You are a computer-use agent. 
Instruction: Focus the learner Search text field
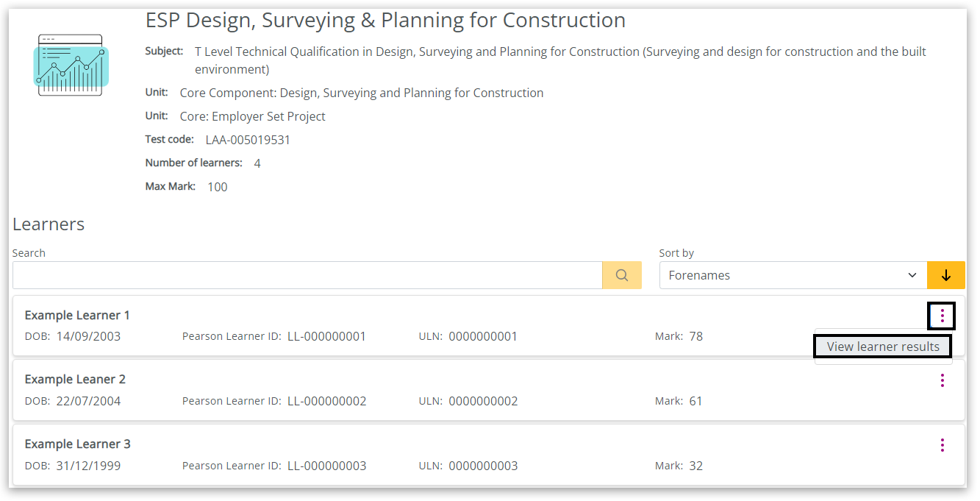click(307, 275)
